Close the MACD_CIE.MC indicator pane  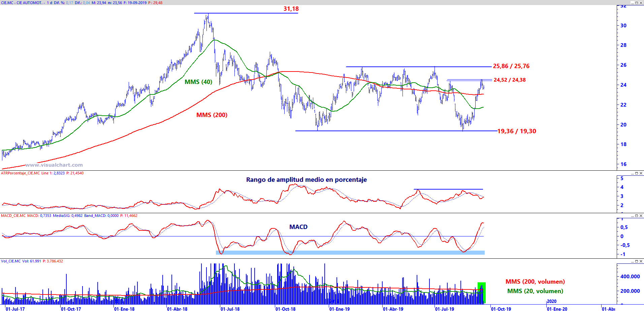pos(641,216)
